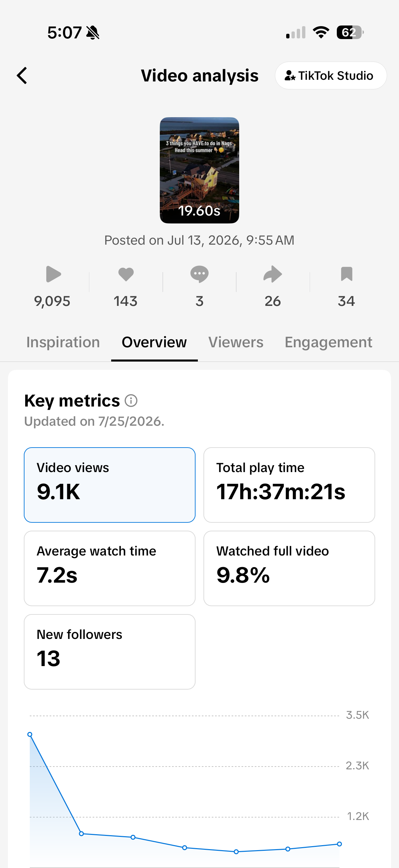Select the Video views metric card
399x868 pixels.
(x=110, y=485)
